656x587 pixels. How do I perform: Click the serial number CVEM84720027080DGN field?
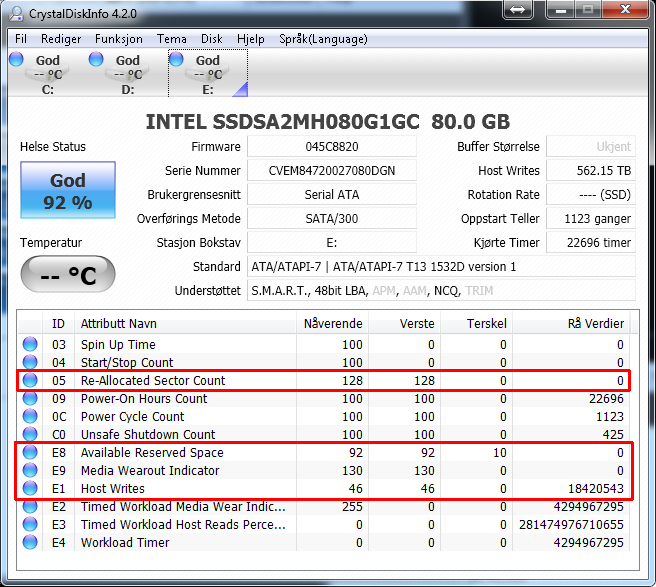[332, 171]
